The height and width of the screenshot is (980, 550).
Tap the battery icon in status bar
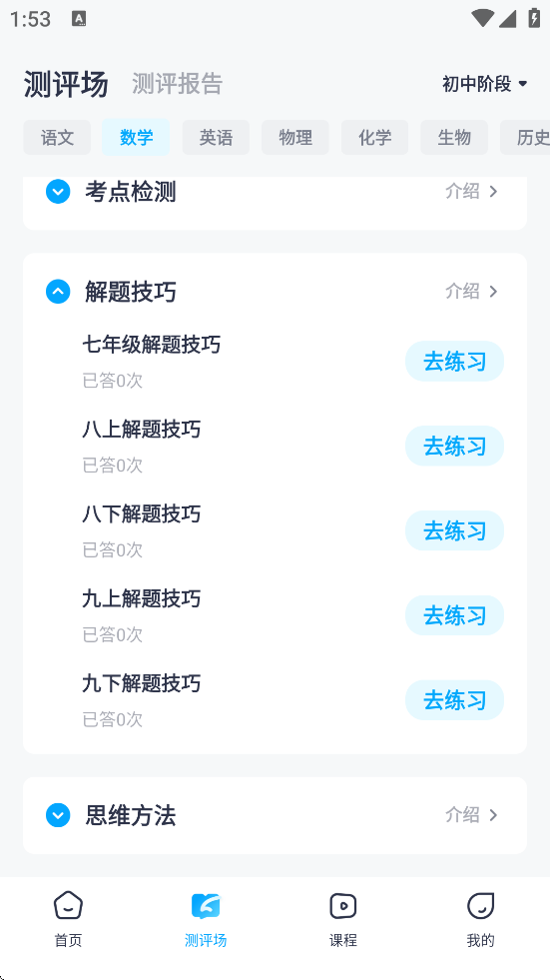point(534,18)
